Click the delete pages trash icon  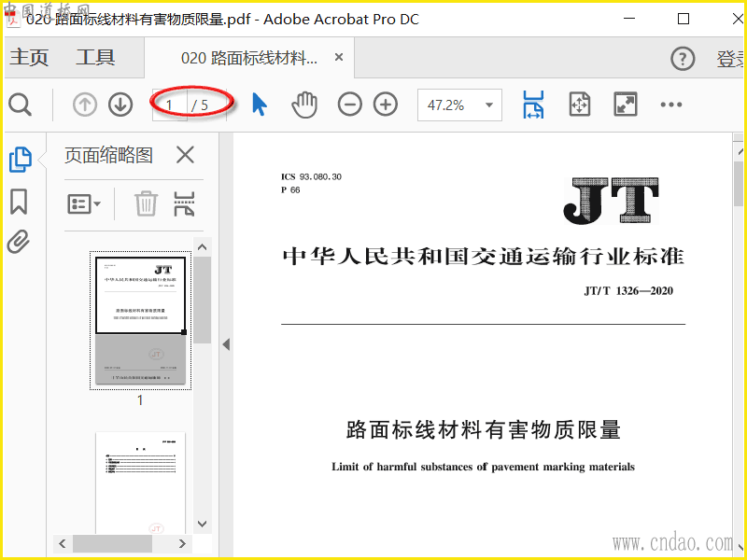coord(146,203)
